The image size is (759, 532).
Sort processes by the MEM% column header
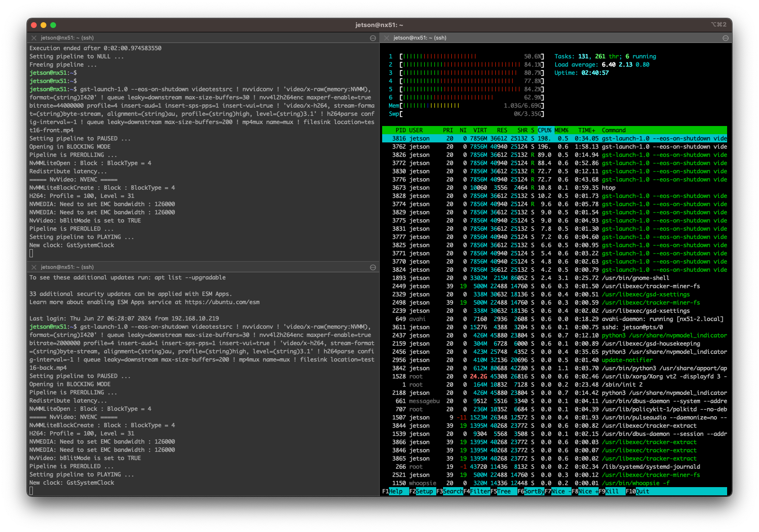point(561,130)
